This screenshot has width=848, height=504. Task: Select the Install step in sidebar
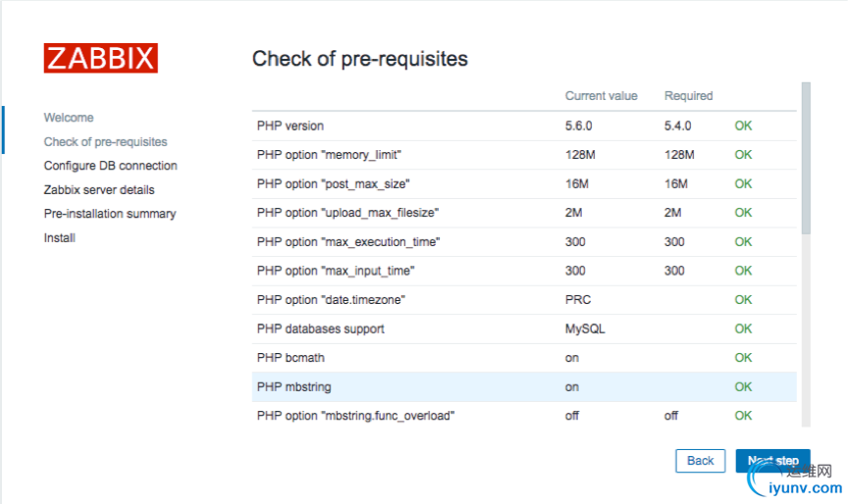click(x=60, y=238)
